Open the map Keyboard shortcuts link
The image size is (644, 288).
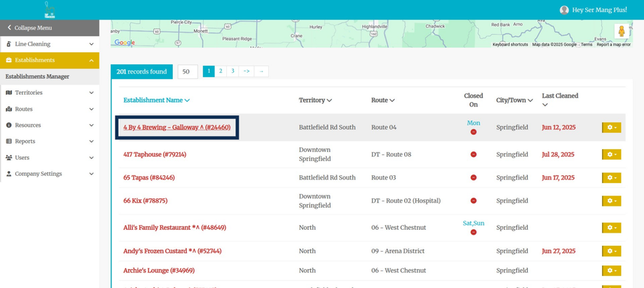[x=510, y=44]
